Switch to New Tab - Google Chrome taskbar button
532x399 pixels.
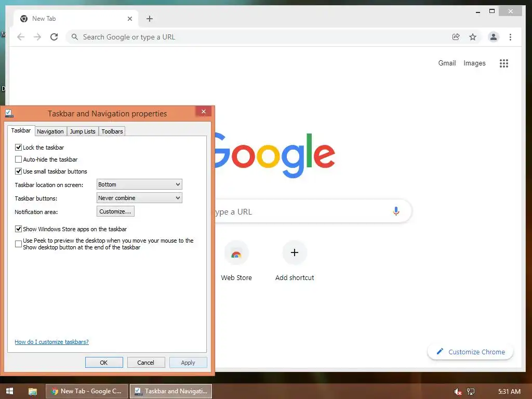click(x=87, y=391)
